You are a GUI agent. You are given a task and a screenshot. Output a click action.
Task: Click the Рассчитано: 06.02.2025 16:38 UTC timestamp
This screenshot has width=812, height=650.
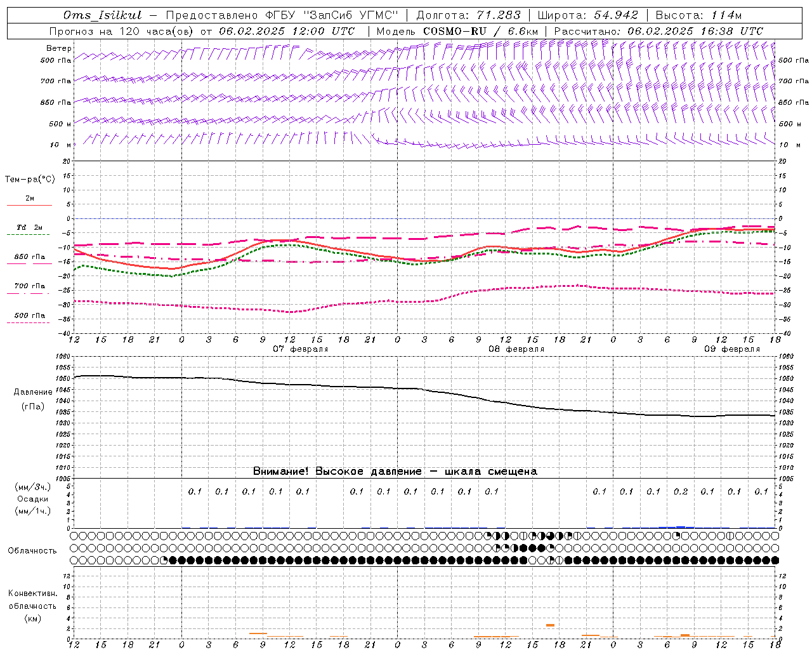[x=658, y=31]
